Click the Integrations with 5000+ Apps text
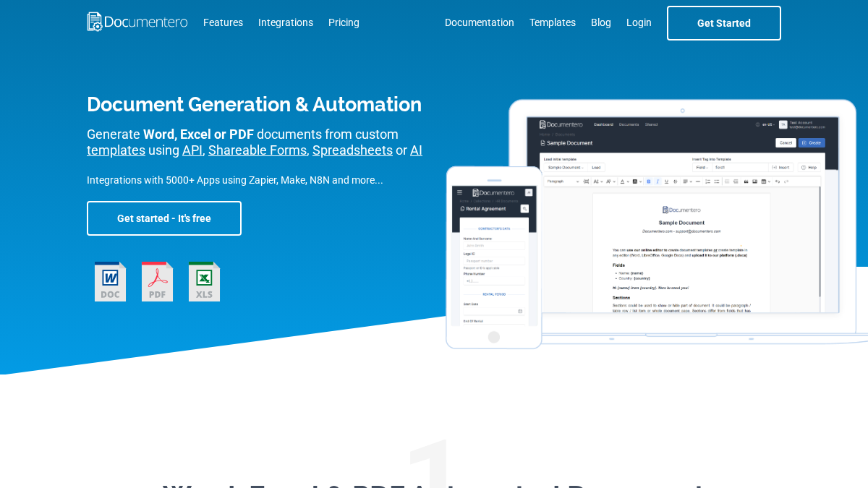The width and height of the screenshot is (868, 488). coord(235,180)
